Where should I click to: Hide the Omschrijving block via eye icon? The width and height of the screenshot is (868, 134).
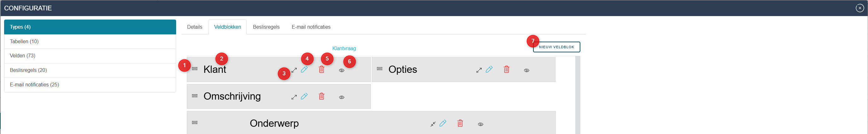342,97
